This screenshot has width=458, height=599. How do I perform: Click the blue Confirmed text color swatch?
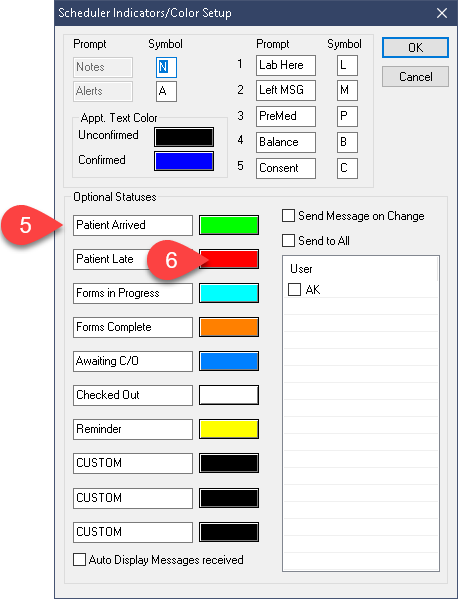(x=184, y=161)
